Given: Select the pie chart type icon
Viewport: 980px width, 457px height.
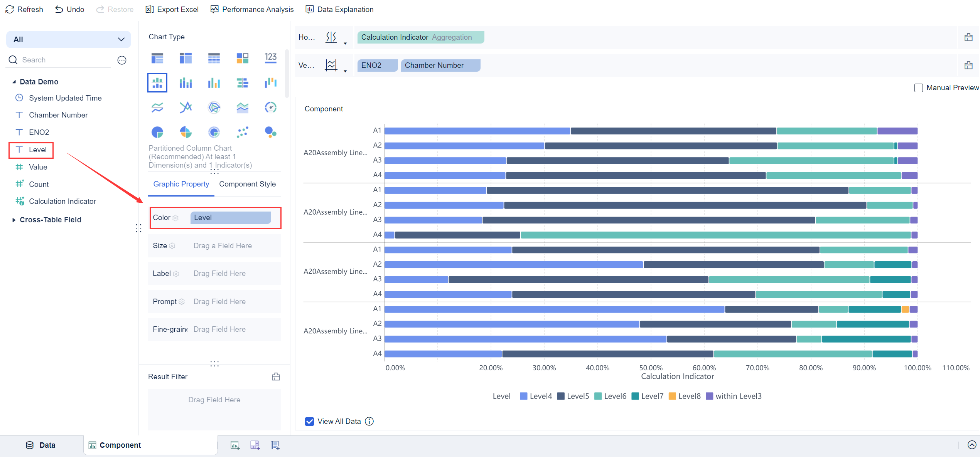Looking at the screenshot, I should [x=157, y=132].
